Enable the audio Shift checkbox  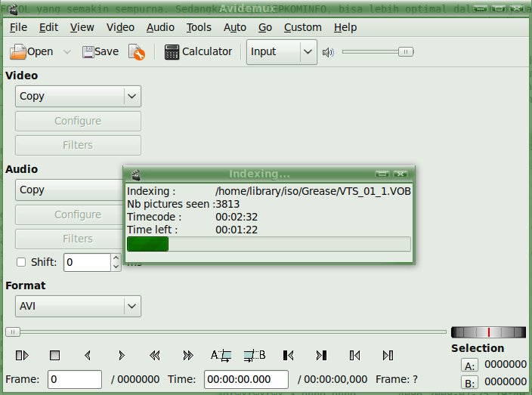coord(21,262)
